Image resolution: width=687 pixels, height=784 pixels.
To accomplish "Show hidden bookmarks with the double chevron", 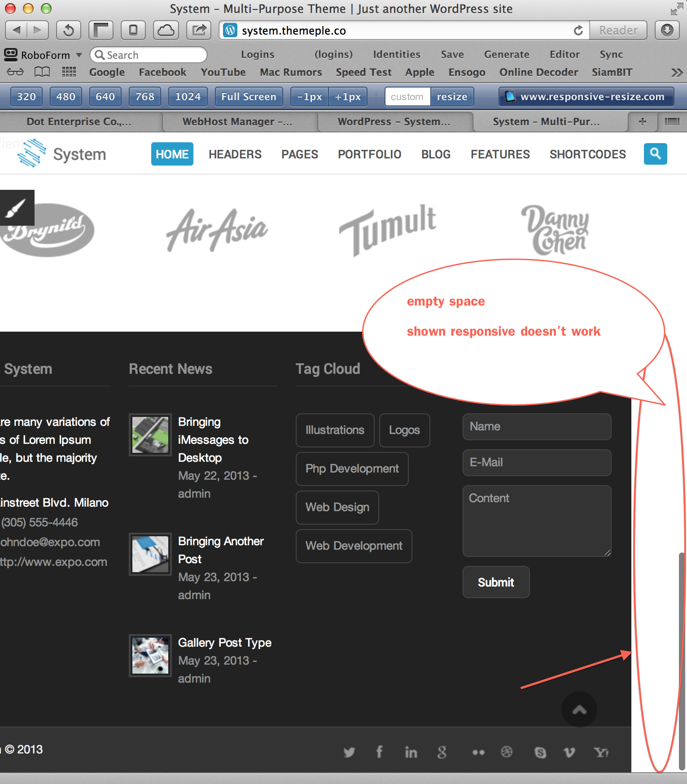I will (x=677, y=72).
